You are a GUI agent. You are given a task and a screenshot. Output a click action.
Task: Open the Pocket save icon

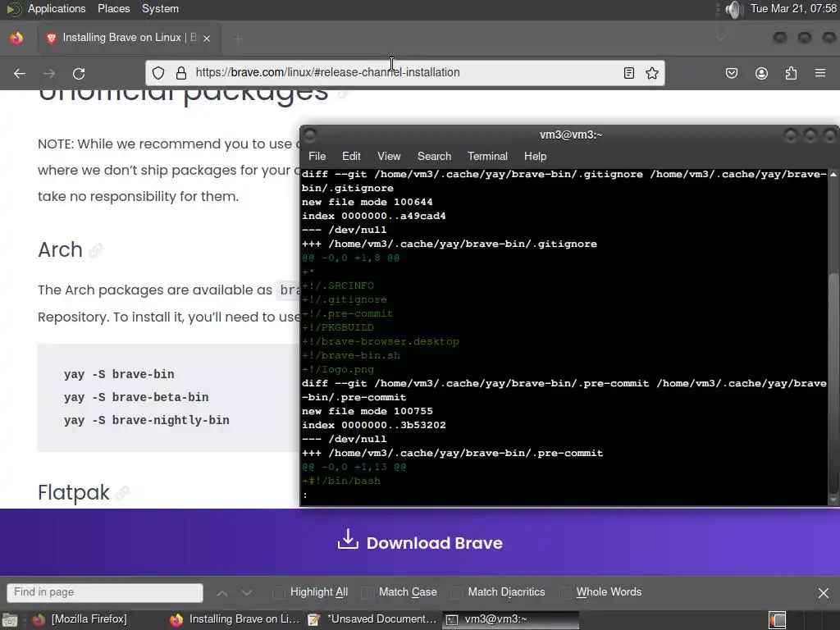click(x=732, y=73)
